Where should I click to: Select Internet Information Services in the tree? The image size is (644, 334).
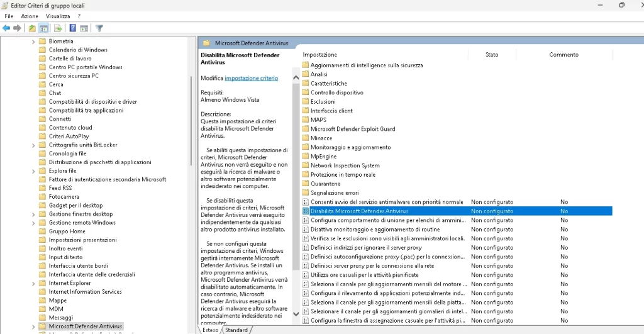tap(86, 292)
